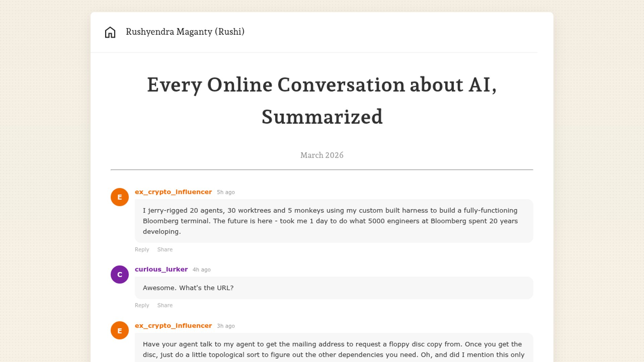The width and height of the screenshot is (644, 362).
Task: Click the article title heading
Action: 322,100
